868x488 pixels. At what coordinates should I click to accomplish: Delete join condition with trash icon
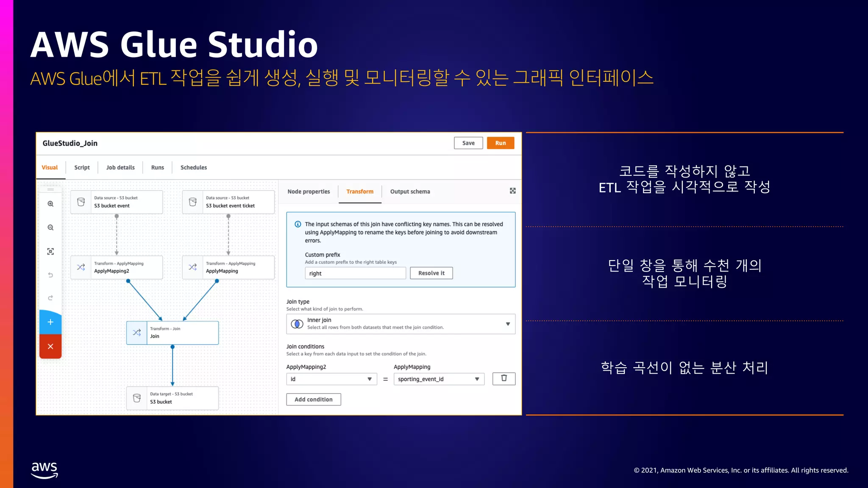[504, 378]
